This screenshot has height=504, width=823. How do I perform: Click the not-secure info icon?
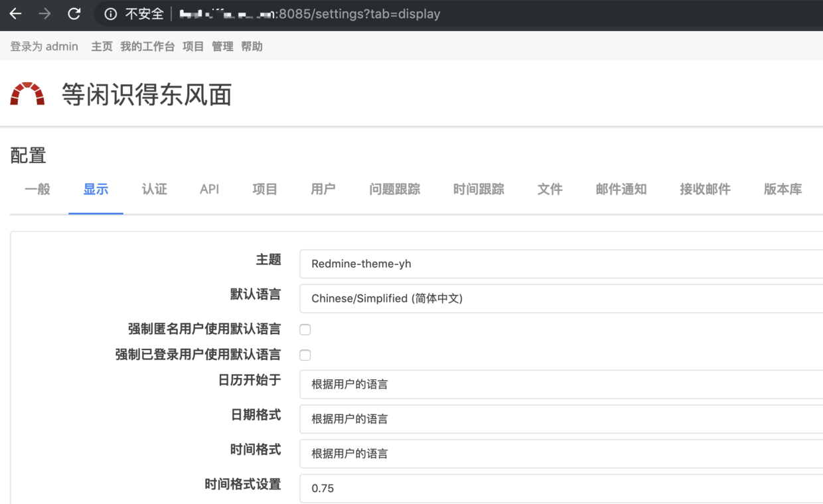111,14
